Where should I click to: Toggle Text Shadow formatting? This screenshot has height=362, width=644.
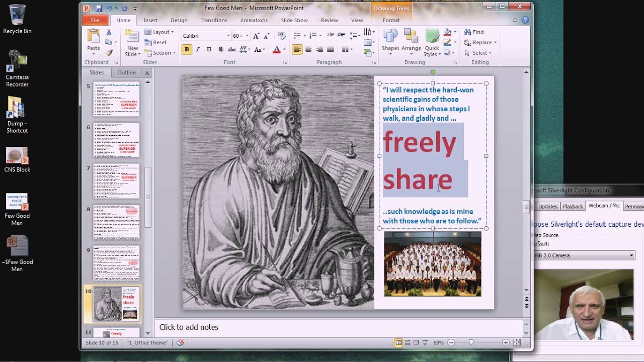pyautogui.click(x=220, y=49)
